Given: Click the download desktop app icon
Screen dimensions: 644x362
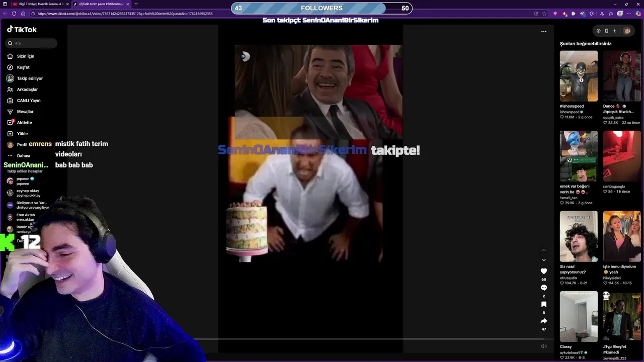Looking at the screenshot, I should point(614,31).
